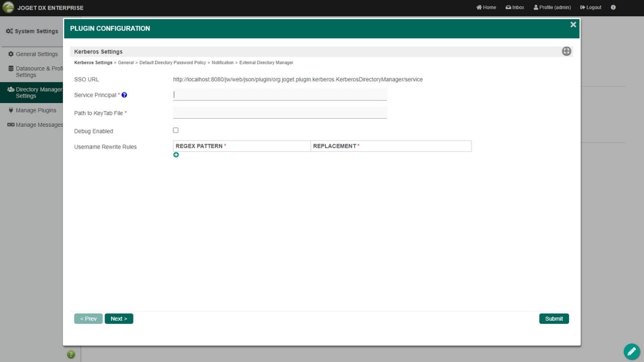This screenshot has height=362, width=644.
Task: Click the Prev button
Action: click(x=89, y=319)
